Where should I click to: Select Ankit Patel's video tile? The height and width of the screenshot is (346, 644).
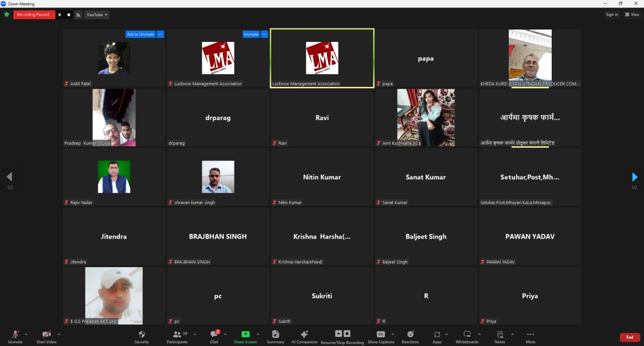[114, 58]
